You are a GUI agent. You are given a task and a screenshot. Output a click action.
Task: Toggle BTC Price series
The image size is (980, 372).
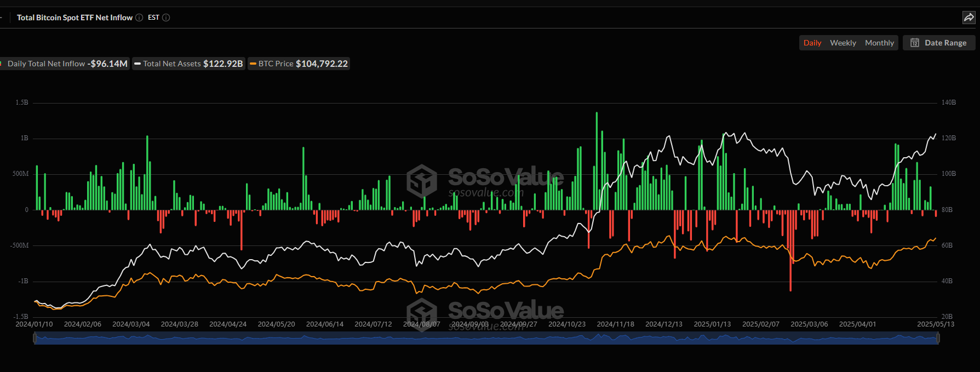(299, 64)
